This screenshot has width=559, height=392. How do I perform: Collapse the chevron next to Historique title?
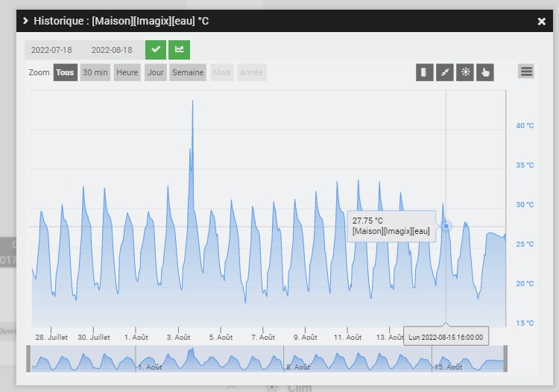click(x=25, y=21)
